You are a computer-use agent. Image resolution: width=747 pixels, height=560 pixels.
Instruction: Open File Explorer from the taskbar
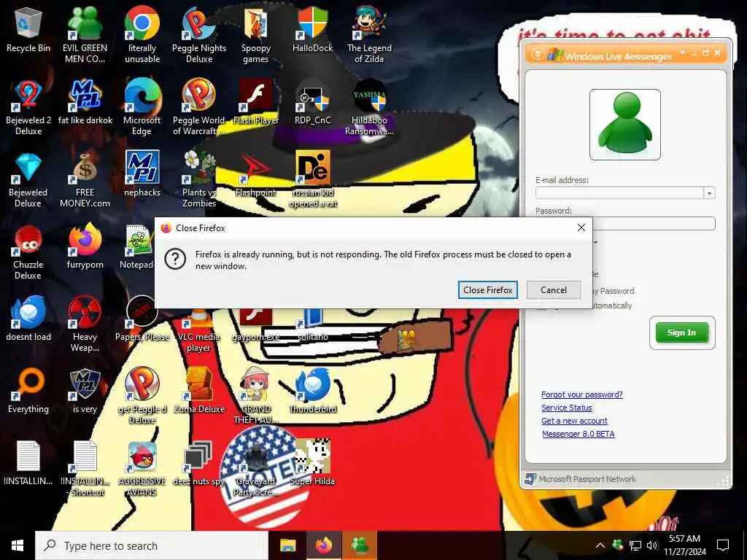coord(287,545)
